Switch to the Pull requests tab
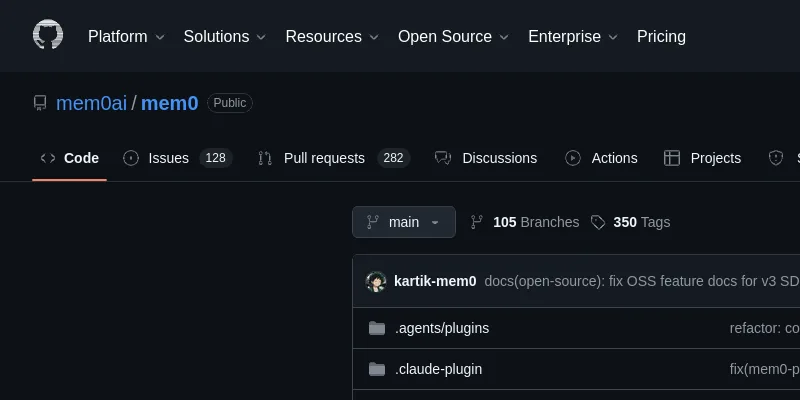 (334, 158)
